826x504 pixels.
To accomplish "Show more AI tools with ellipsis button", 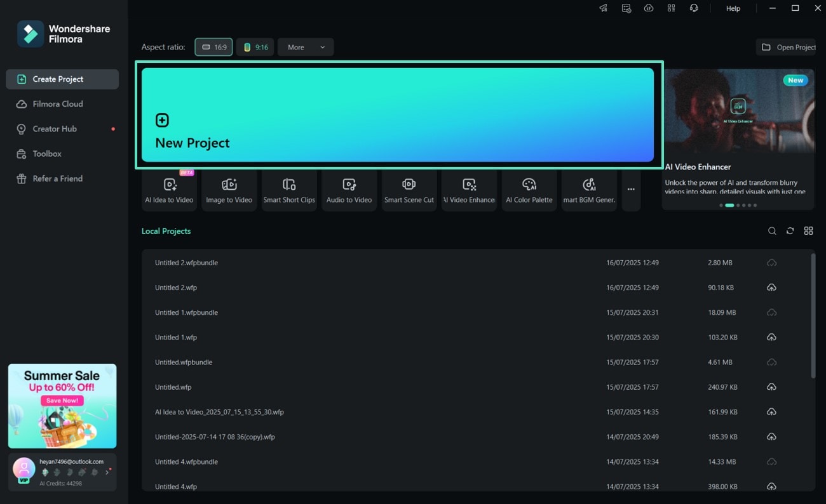I will pos(631,189).
